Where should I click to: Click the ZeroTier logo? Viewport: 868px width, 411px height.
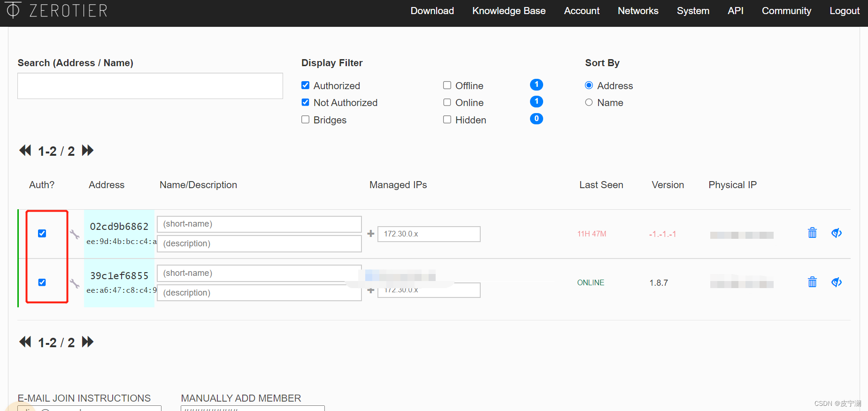tap(57, 10)
